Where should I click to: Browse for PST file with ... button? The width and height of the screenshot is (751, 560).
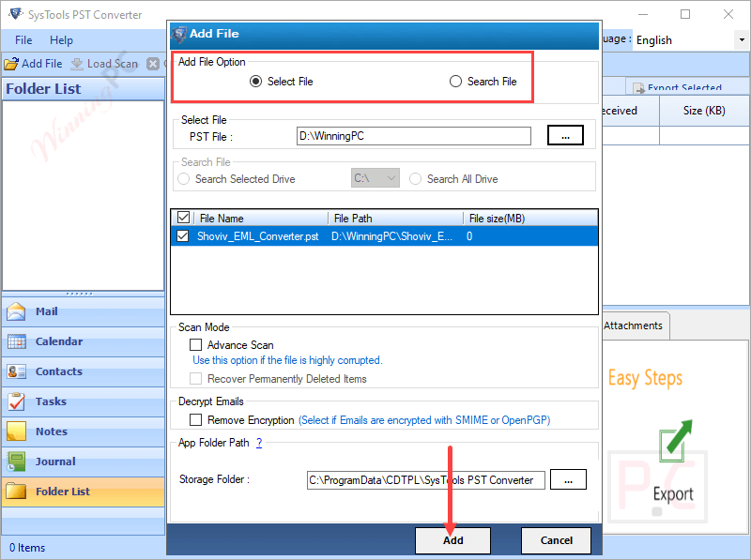(566, 135)
